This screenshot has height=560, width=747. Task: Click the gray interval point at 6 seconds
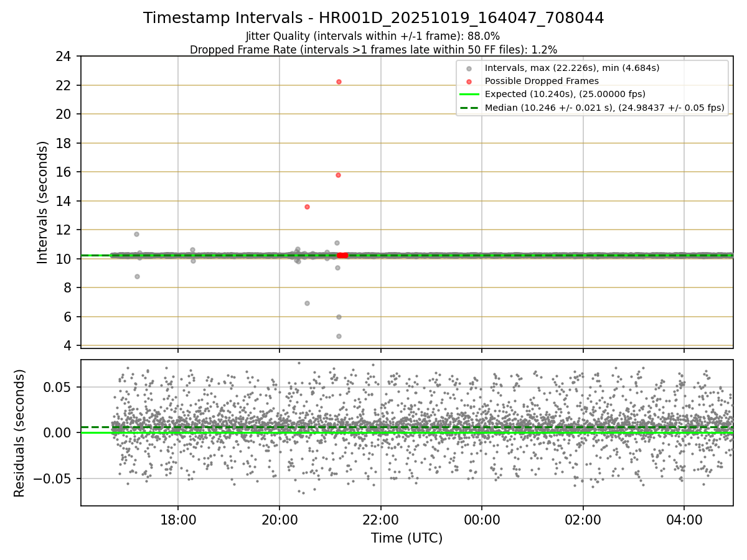[339, 317]
